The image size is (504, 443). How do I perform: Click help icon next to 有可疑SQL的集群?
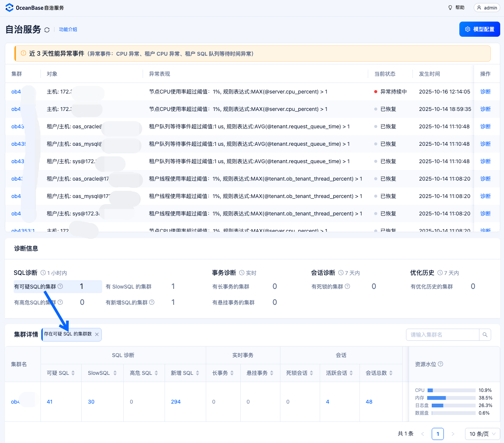coord(60,287)
